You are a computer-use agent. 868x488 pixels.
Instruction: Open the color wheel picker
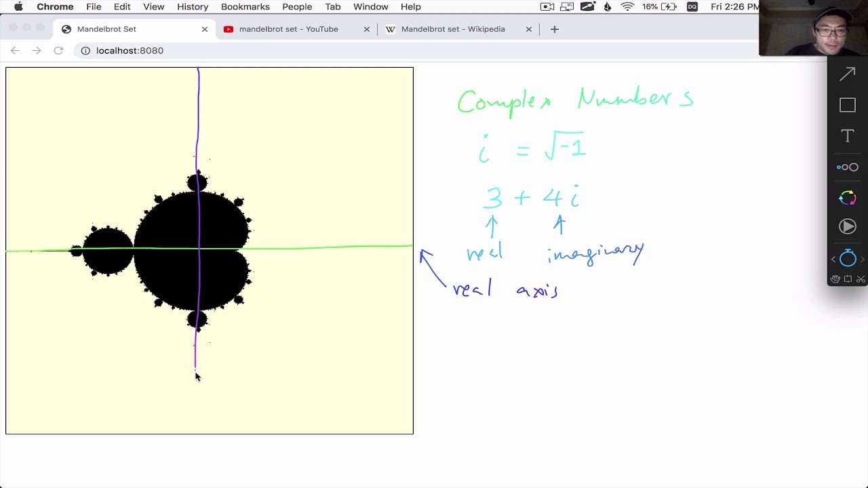pos(847,197)
